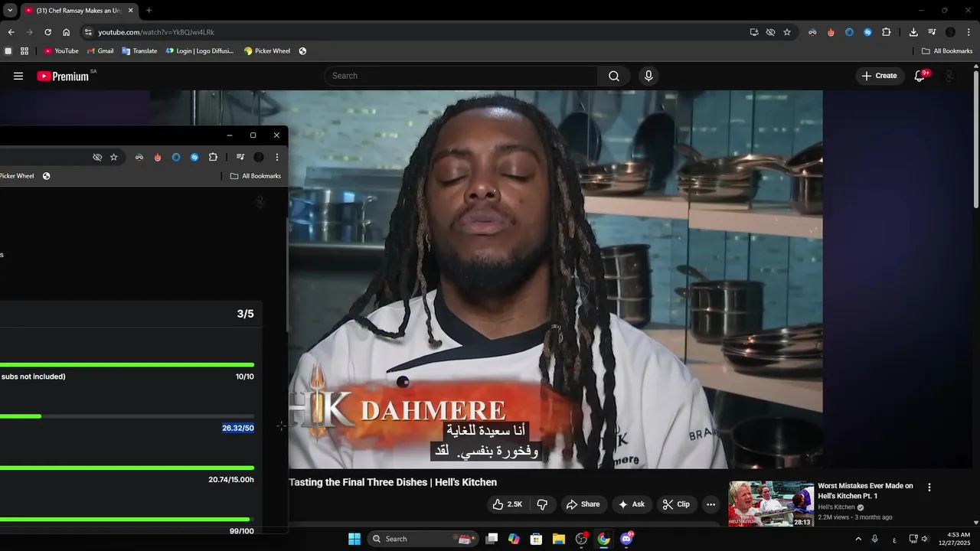The width and height of the screenshot is (980, 551).
Task: Open Microsoft Store from taskbar
Action: (x=537, y=539)
